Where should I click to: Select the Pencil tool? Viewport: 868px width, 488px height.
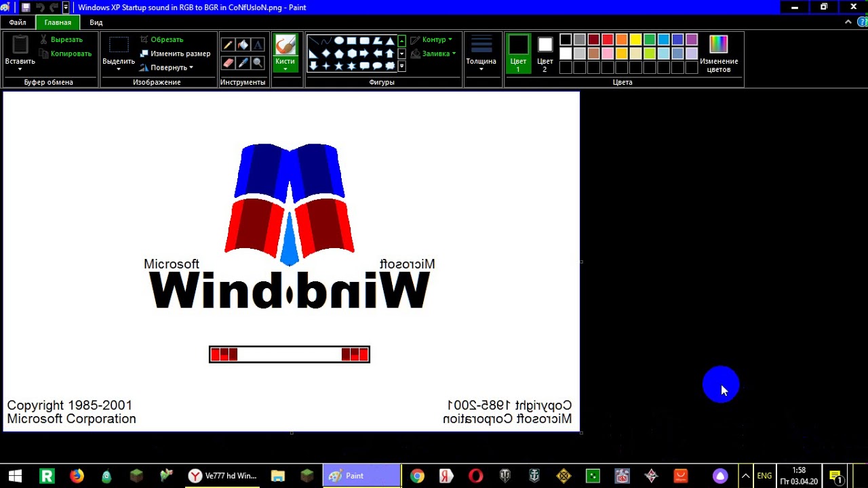click(229, 45)
